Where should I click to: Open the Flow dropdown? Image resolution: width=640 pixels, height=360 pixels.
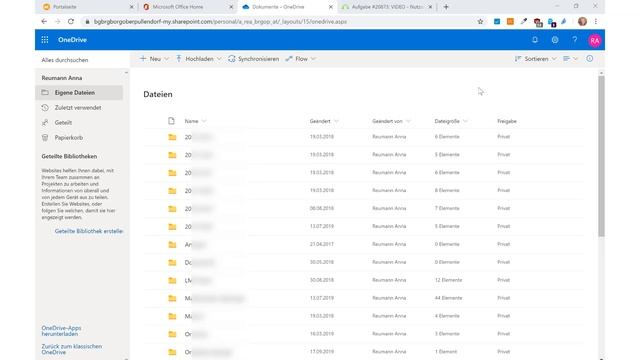click(301, 59)
